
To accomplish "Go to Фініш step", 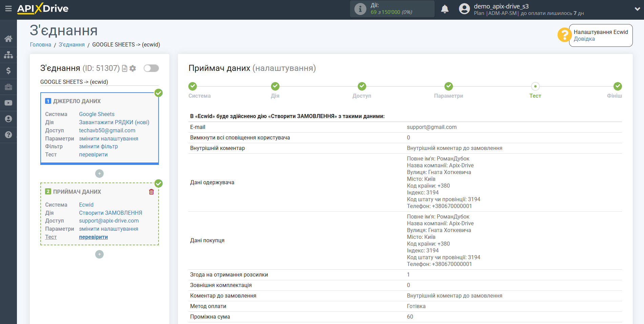I will click(618, 86).
